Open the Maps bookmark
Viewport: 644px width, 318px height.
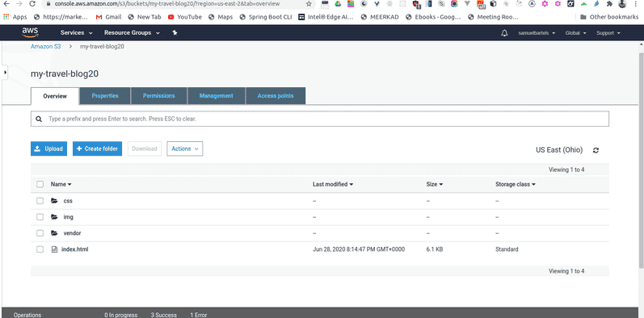coord(221,17)
